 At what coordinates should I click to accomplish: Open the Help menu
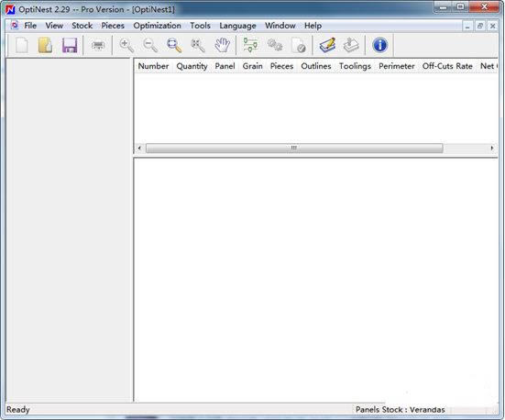[x=313, y=26]
